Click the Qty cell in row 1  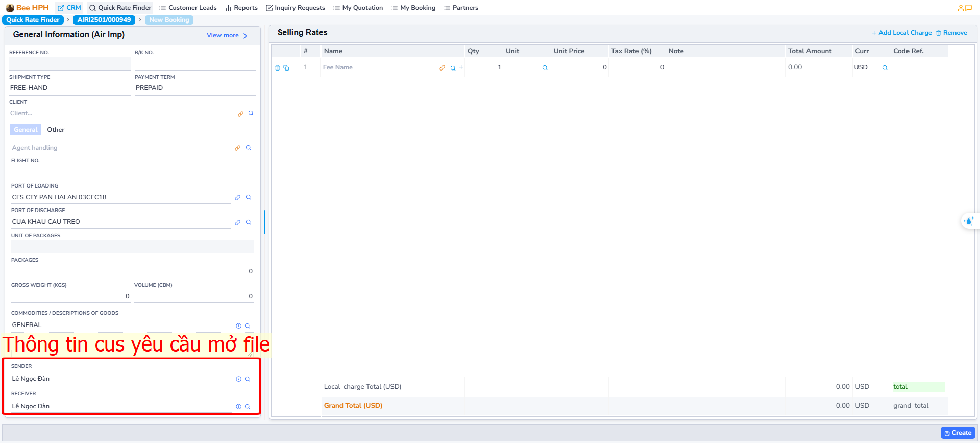pyautogui.click(x=484, y=67)
